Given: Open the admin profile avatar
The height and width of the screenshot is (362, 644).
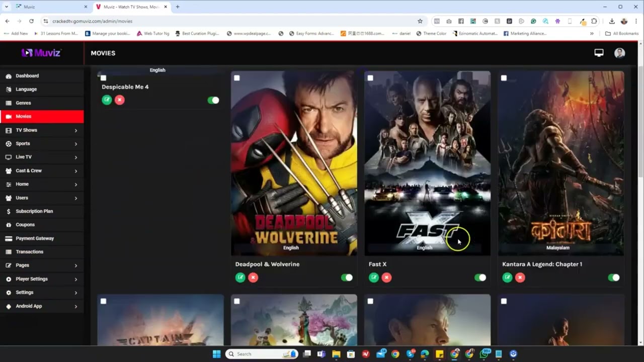Looking at the screenshot, I should (620, 53).
